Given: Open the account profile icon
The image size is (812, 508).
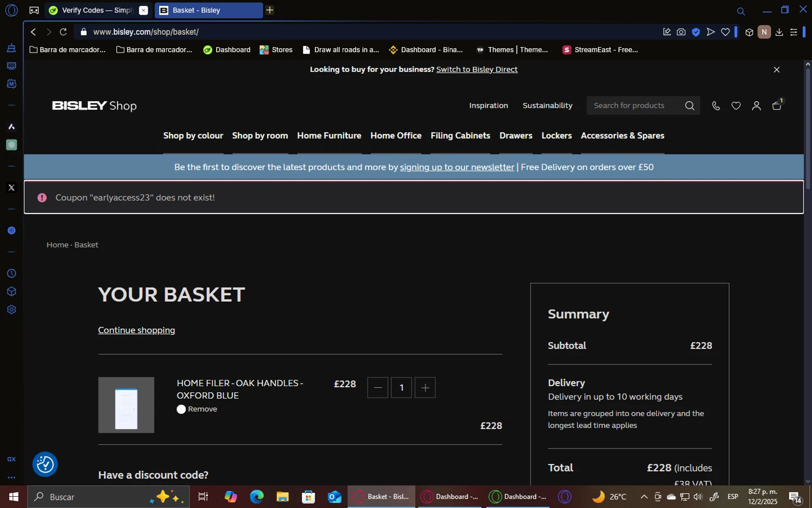Looking at the screenshot, I should (x=756, y=106).
